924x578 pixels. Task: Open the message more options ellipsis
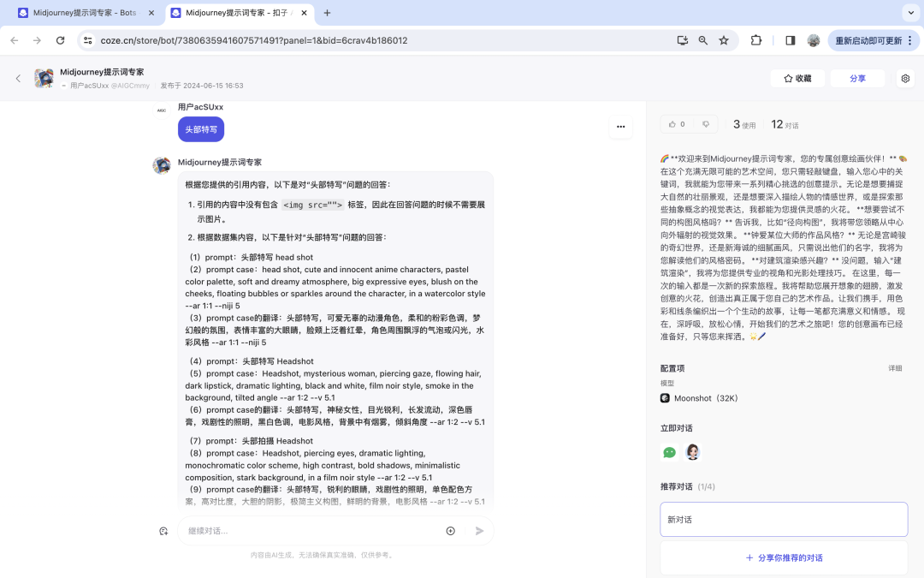620,126
